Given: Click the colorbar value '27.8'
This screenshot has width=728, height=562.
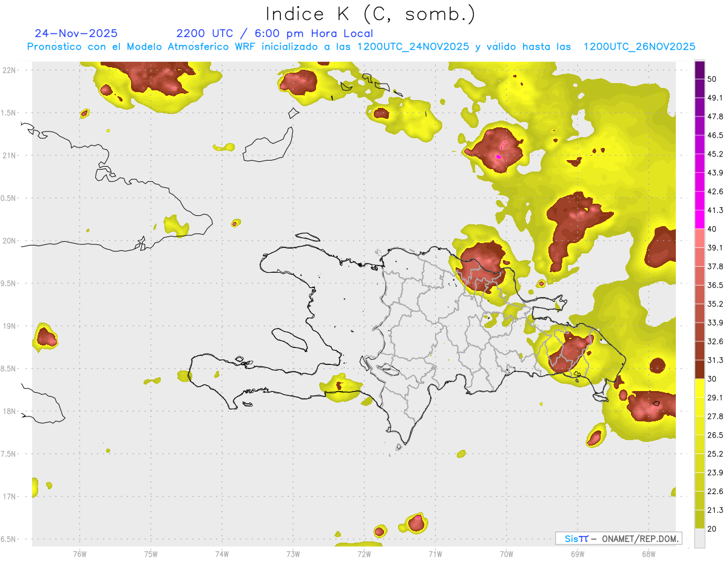Looking at the screenshot, I should click(x=715, y=416).
